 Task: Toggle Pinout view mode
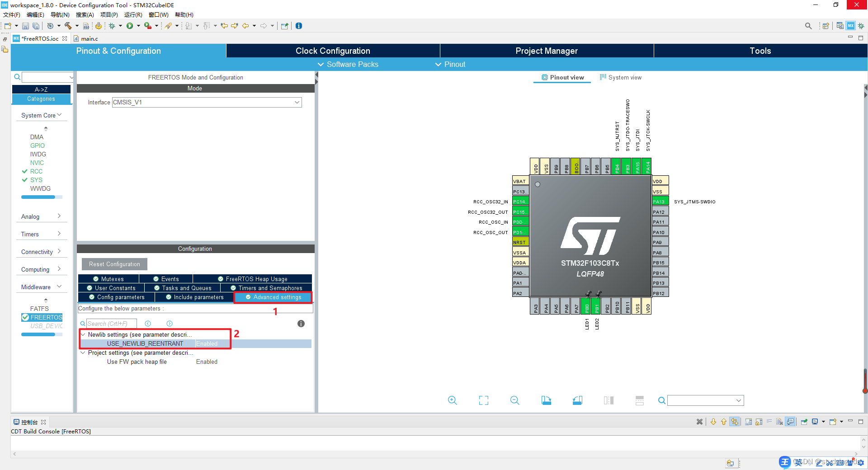[x=562, y=77]
